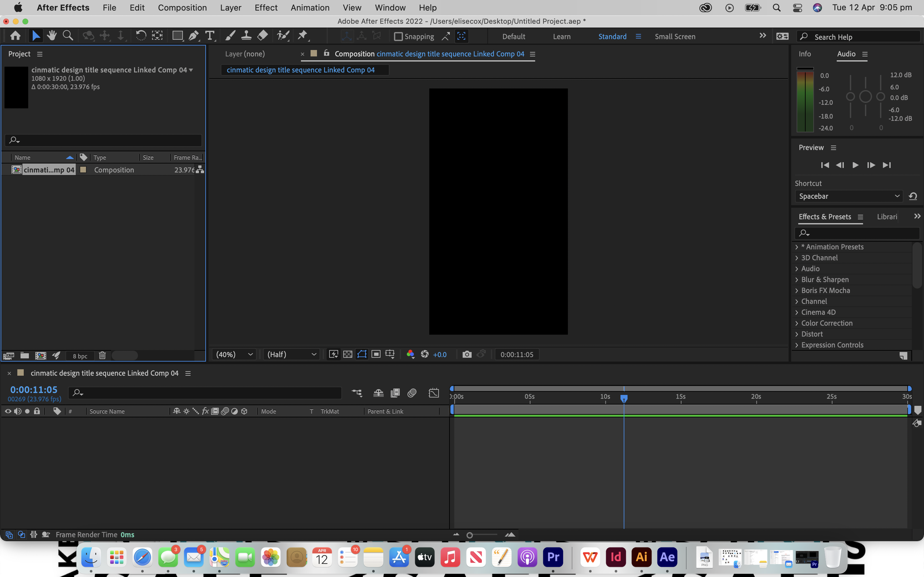Open the Zoom tool

pos(68,36)
